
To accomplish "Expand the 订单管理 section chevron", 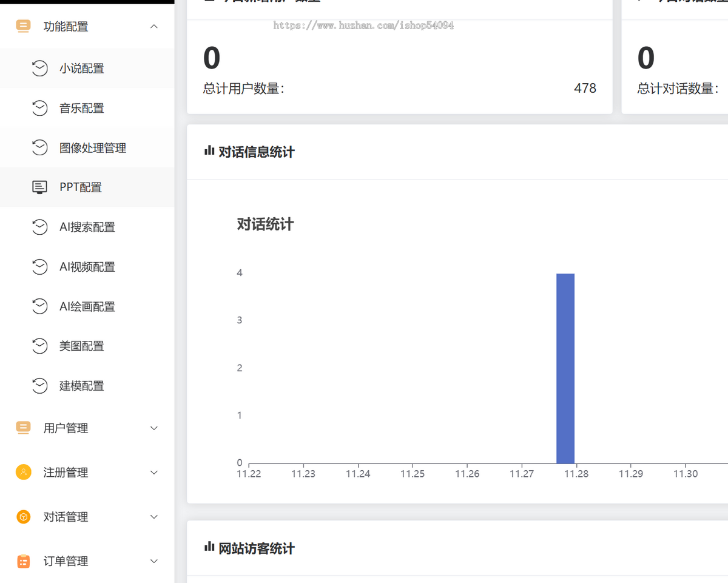I will pyautogui.click(x=154, y=561).
